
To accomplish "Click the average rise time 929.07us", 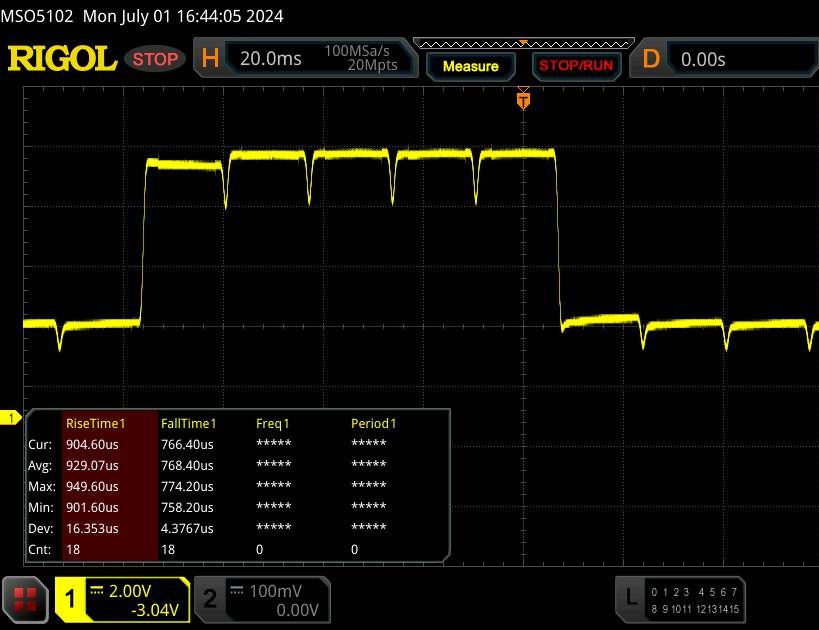I will click(92, 465).
